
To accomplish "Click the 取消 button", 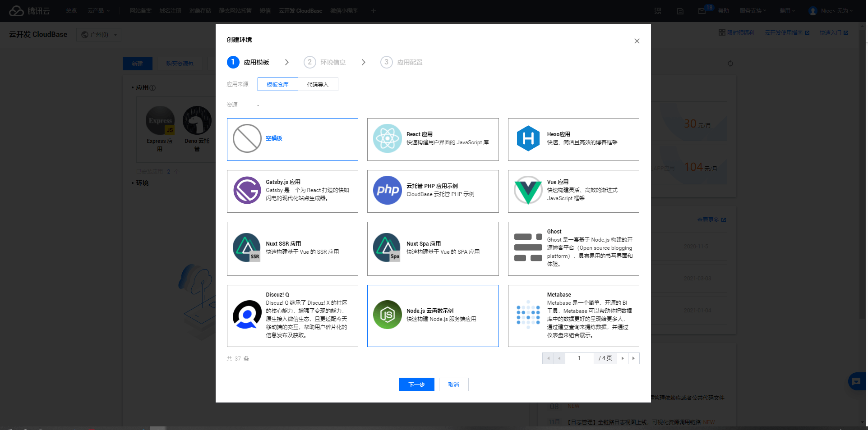I will (x=453, y=384).
